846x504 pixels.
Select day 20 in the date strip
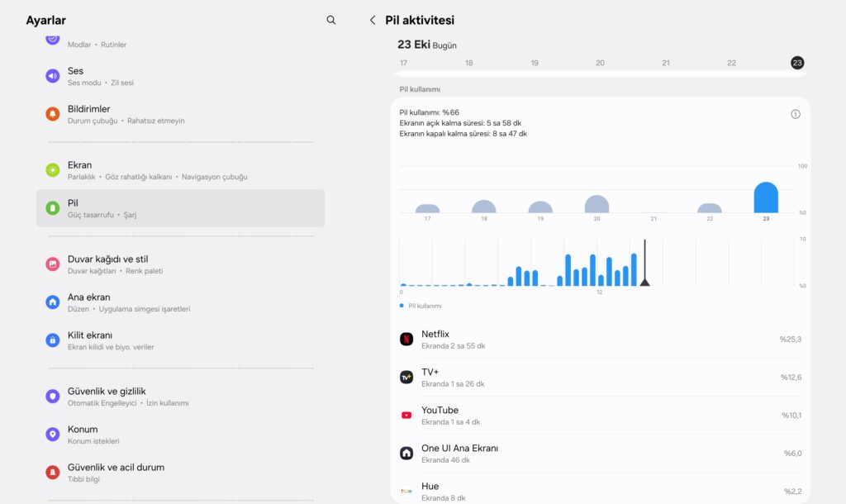pos(600,63)
